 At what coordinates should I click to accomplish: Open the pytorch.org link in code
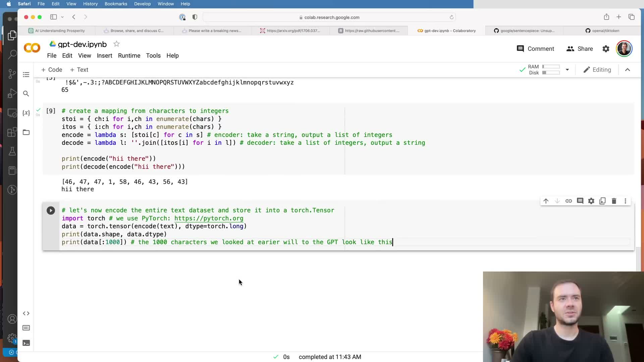click(x=209, y=218)
